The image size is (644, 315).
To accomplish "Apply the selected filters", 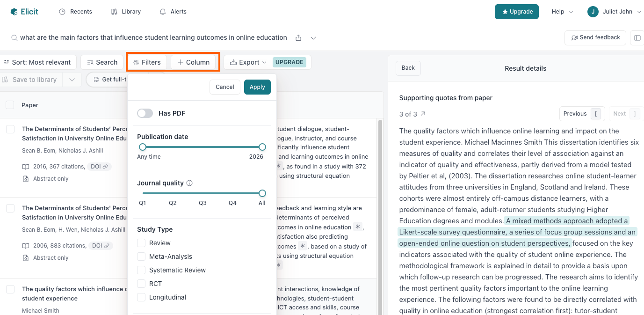I will tap(257, 87).
